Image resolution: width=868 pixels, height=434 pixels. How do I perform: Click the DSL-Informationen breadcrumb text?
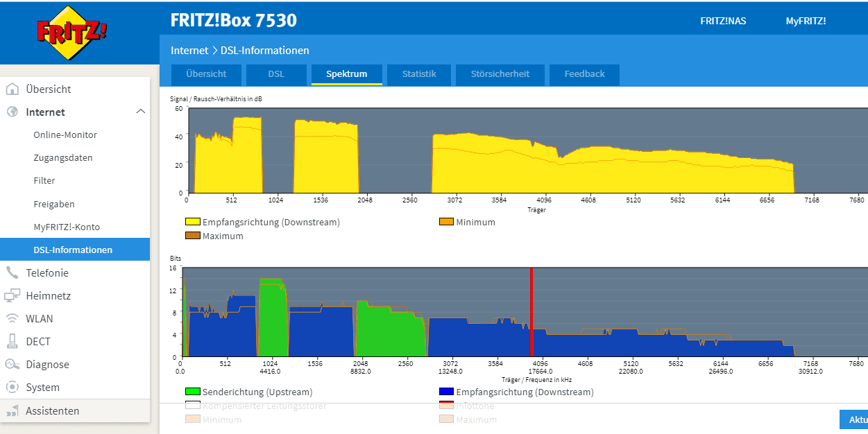coord(265,51)
